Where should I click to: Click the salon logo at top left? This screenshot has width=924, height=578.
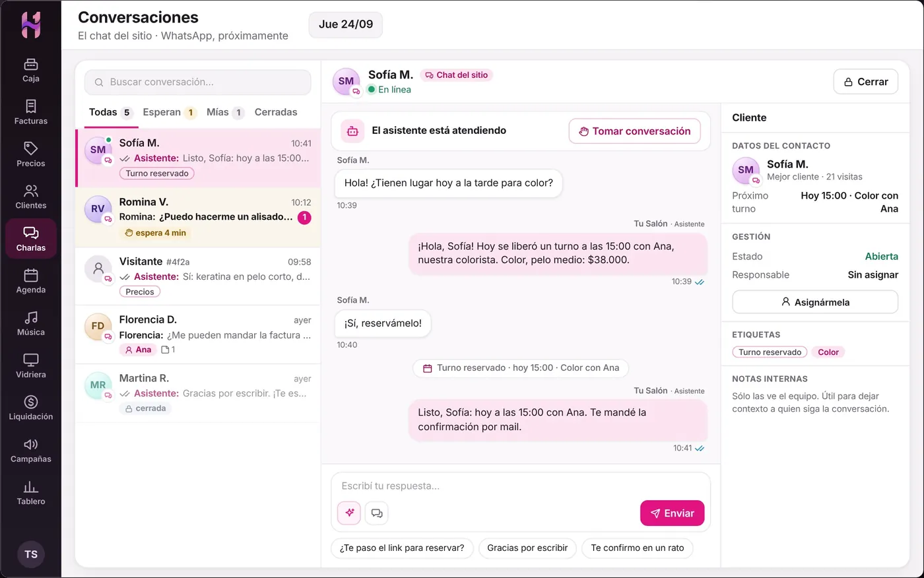pos(31,25)
